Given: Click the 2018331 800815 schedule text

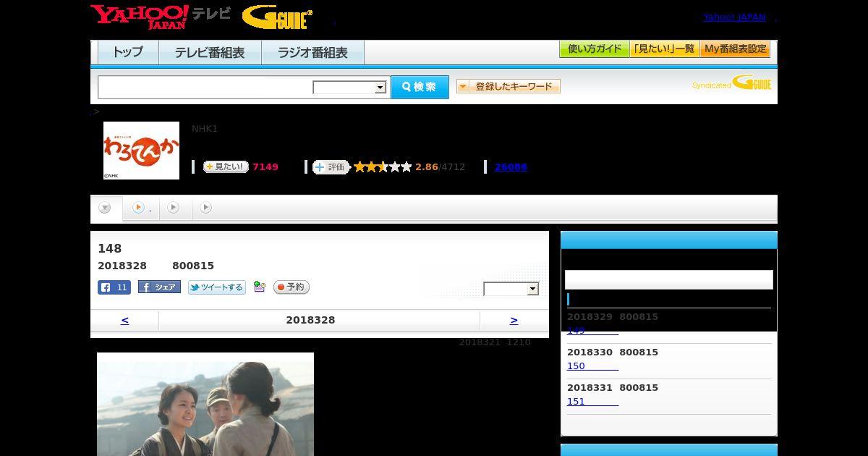Looking at the screenshot, I should coord(613,388).
